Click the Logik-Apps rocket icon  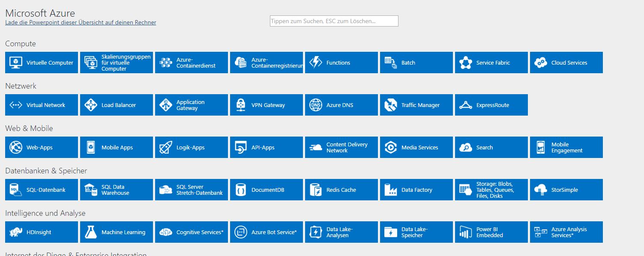tap(166, 147)
